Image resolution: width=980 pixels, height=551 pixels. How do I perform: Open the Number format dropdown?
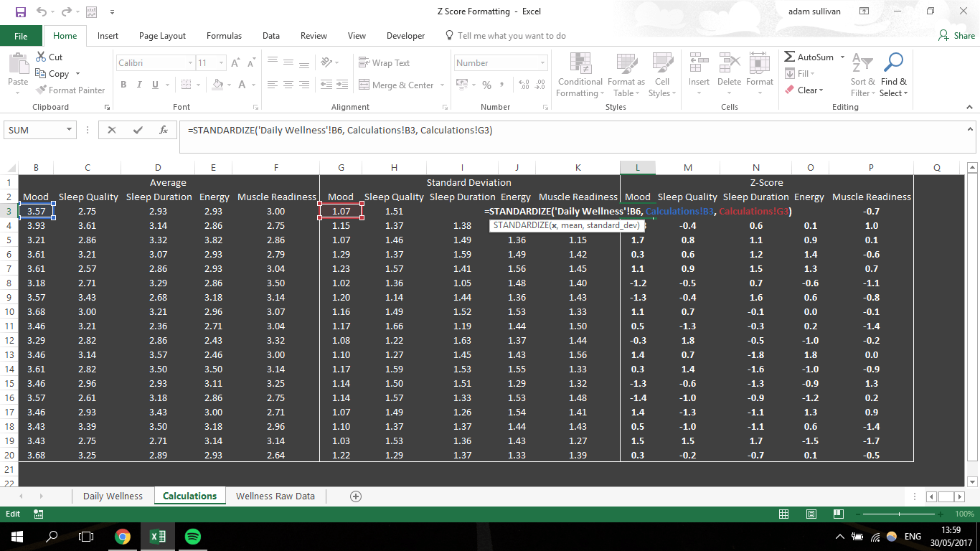[500, 62]
